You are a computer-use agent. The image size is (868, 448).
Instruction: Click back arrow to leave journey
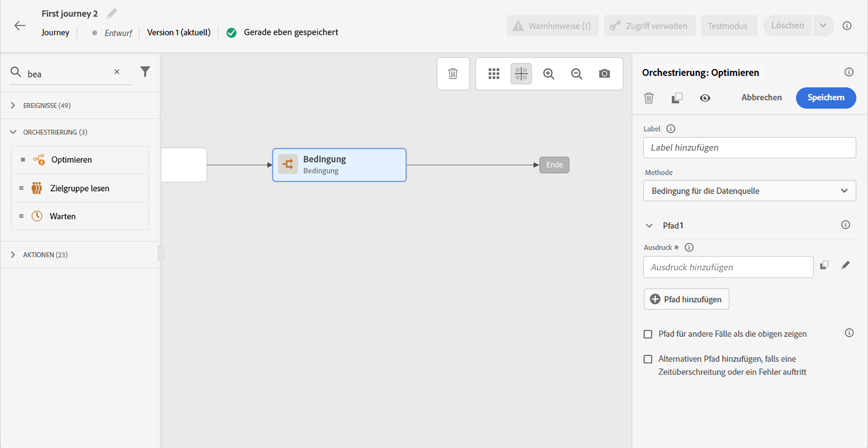coord(20,26)
